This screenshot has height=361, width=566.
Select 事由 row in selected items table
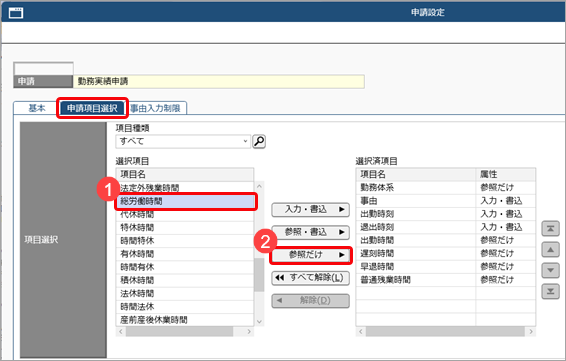click(x=445, y=201)
